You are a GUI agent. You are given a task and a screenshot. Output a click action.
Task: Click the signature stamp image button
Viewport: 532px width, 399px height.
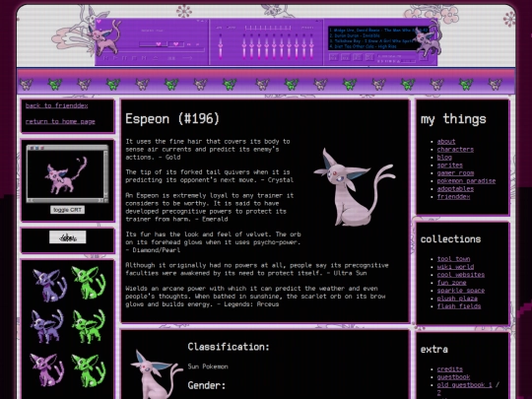click(68, 237)
